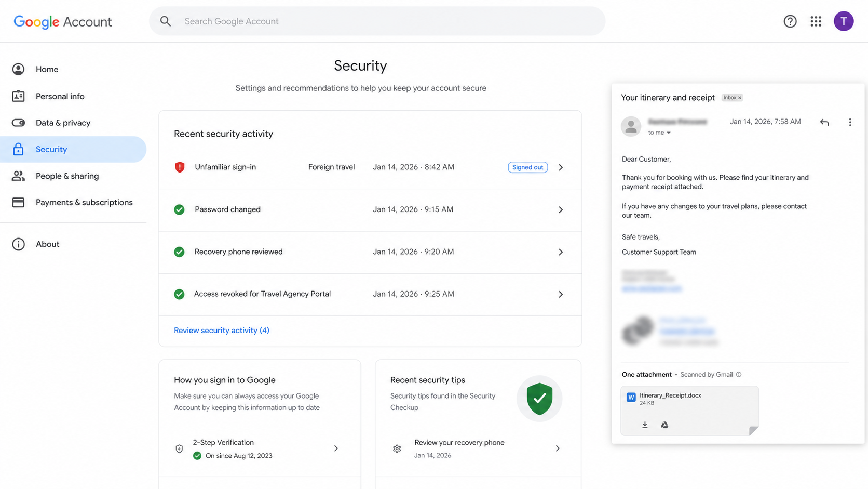Click the Recent security tips heading
The height and width of the screenshot is (489, 868).
tap(428, 380)
